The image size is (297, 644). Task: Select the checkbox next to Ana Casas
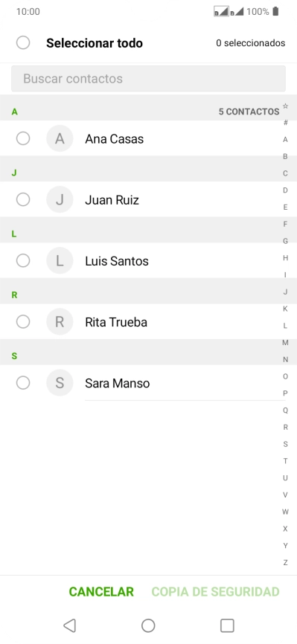[x=23, y=138]
